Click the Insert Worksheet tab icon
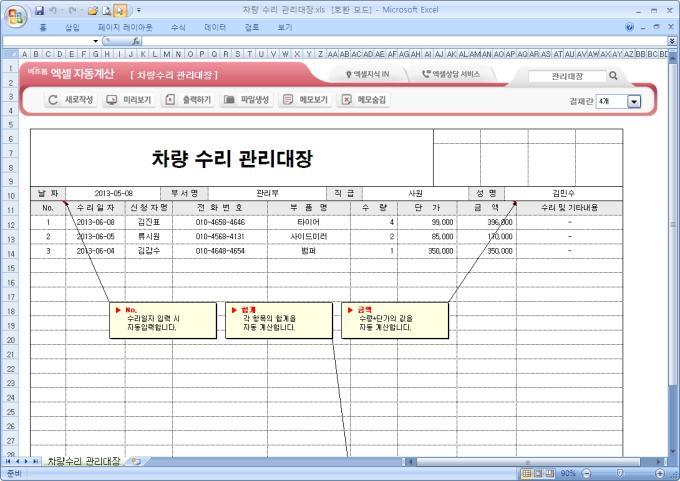Viewport: 680px width, 481px height. point(136,461)
